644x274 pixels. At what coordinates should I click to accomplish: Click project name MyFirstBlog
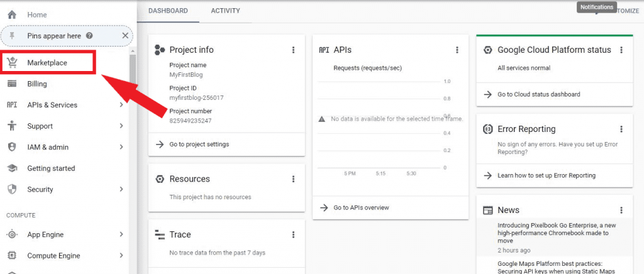click(x=186, y=75)
